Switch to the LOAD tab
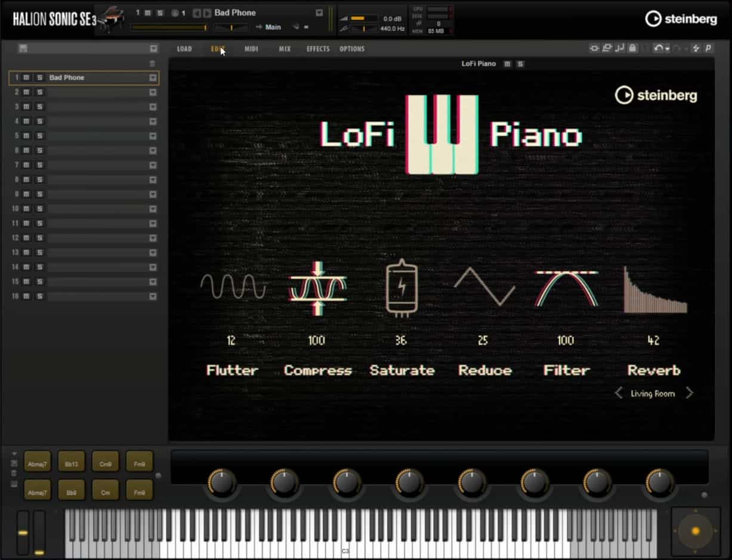Viewport: 732px width, 560px height. pos(184,49)
